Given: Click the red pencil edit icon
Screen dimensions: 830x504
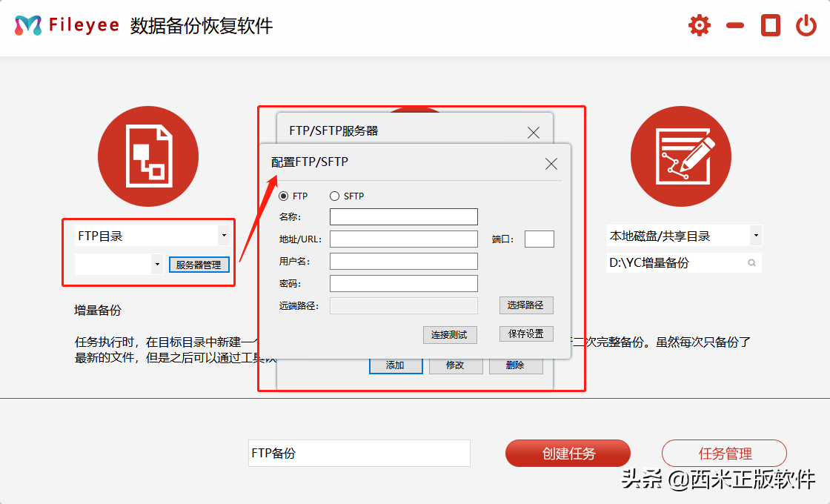Looking at the screenshot, I should point(680,156).
